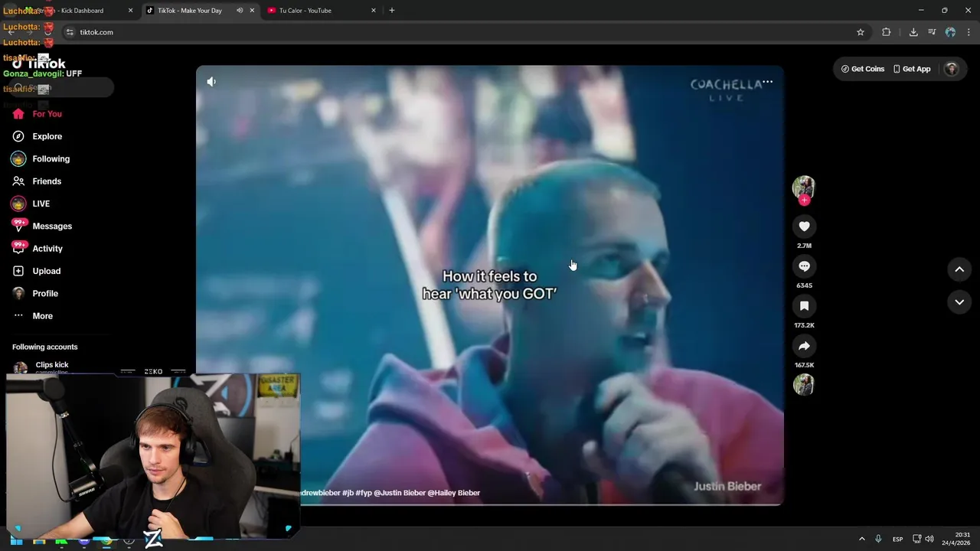The height and width of the screenshot is (551, 980).
Task: Open the three-dot video options menu
Action: [x=767, y=82]
